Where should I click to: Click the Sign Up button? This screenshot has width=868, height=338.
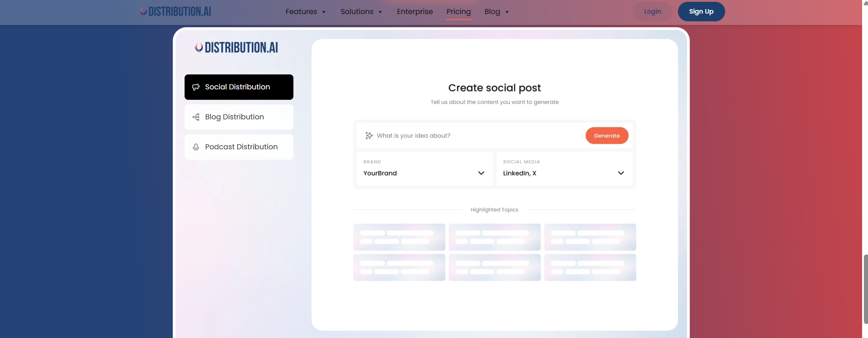pyautogui.click(x=701, y=11)
